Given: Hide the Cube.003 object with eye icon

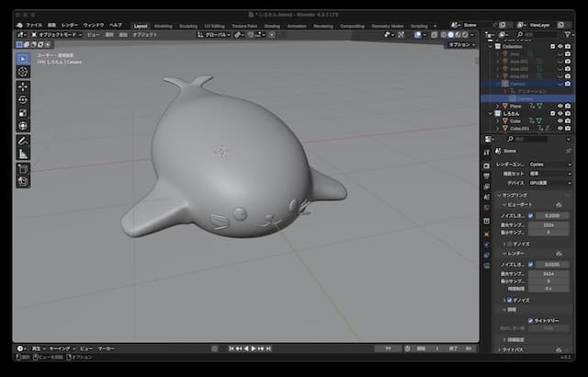Looking at the screenshot, I should (x=560, y=129).
